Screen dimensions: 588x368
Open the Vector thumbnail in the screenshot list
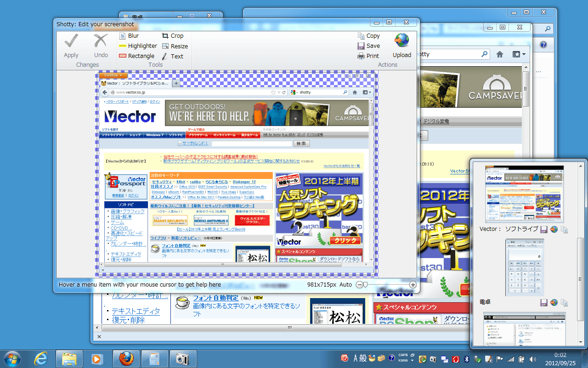click(x=525, y=194)
